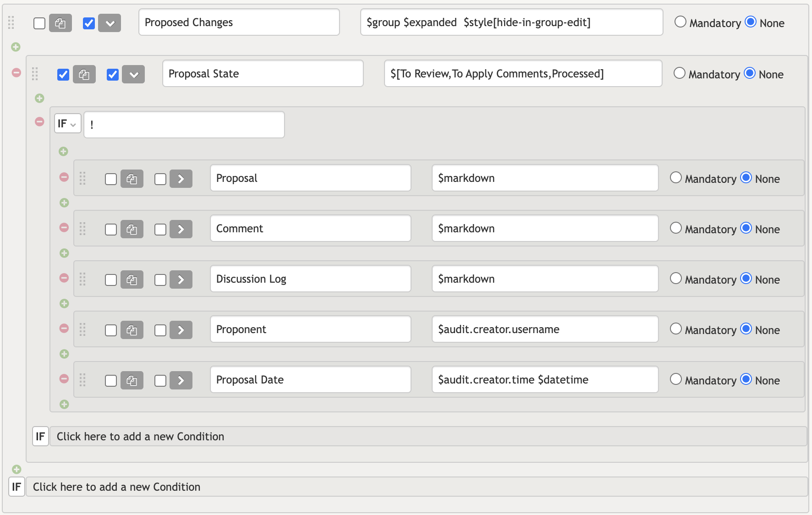The image size is (812, 515).
Task: Add a field below Proposal Date with plus icon
Action: tap(64, 404)
